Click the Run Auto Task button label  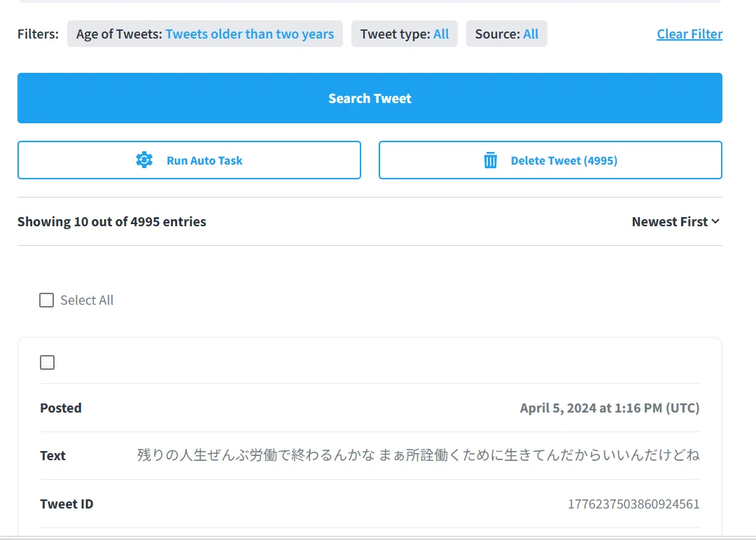204,160
